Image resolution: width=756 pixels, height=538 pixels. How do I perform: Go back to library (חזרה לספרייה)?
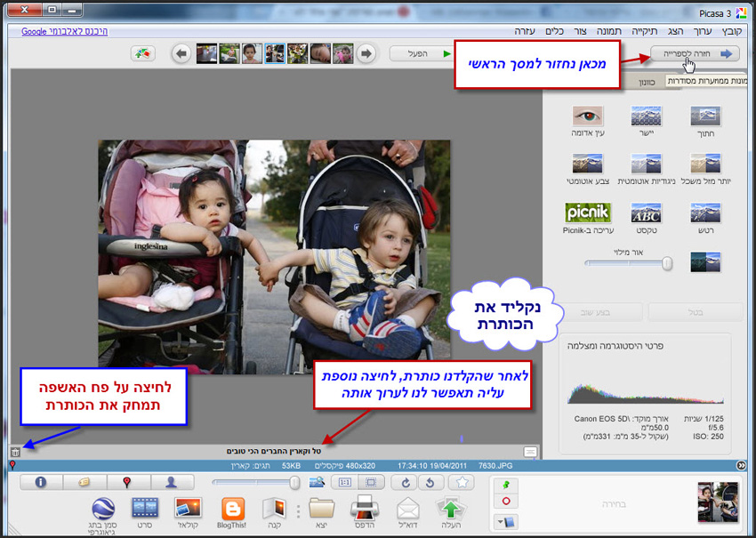(x=695, y=53)
